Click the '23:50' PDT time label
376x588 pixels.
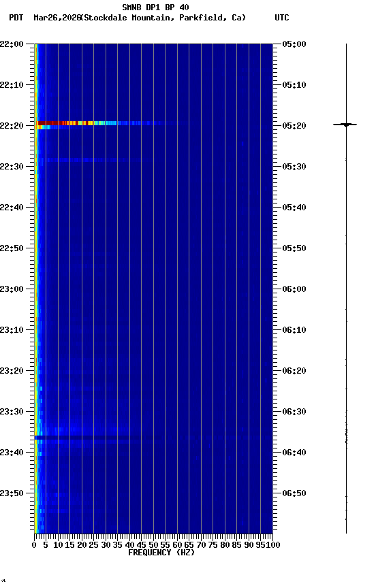tap(12, 493)
